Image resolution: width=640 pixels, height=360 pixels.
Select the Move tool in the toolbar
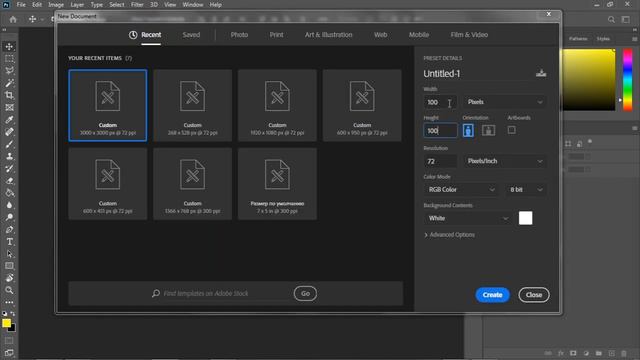[x=9, y=47]
